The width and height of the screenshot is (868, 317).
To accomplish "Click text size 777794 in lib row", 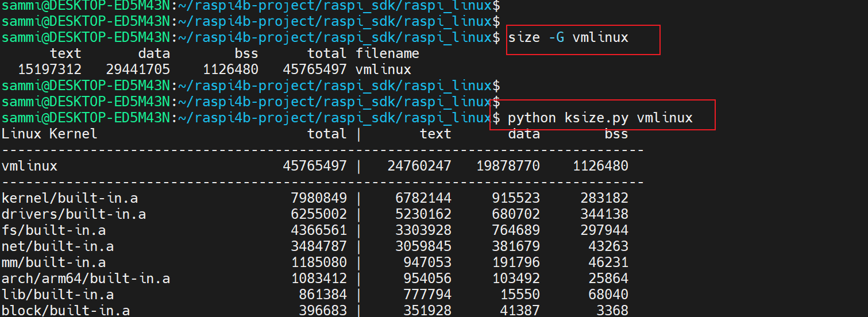I will [x=427, y=295].
